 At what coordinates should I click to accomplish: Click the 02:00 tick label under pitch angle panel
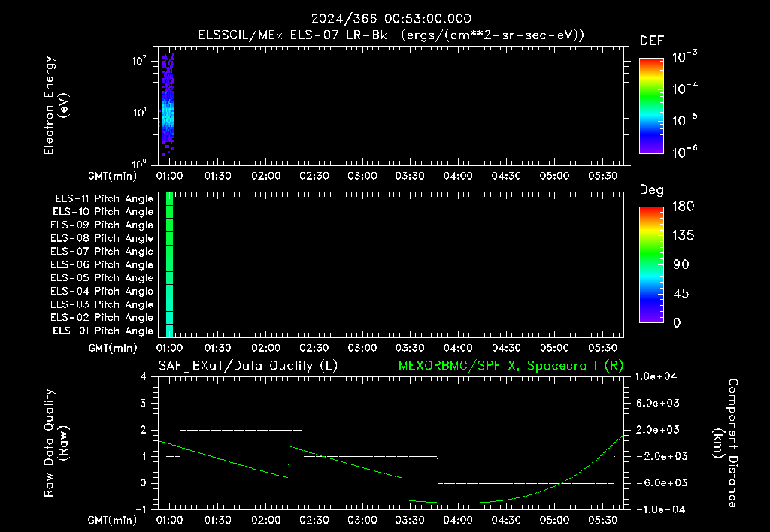click(265, 348)
